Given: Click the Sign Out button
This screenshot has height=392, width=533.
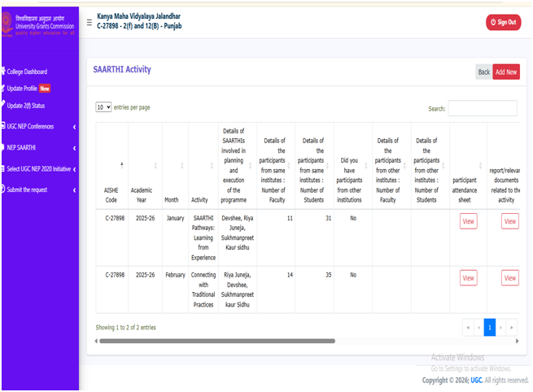Looking at the screenshot, I should point(503,22).
